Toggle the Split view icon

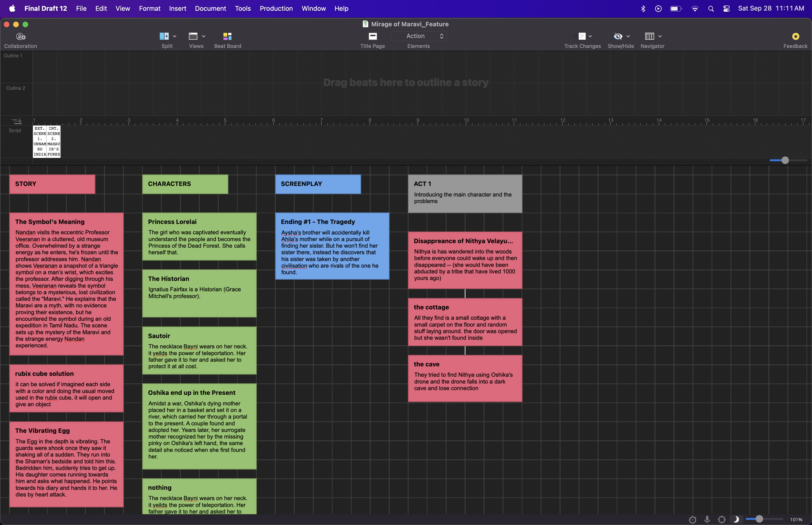coord(164,36)
